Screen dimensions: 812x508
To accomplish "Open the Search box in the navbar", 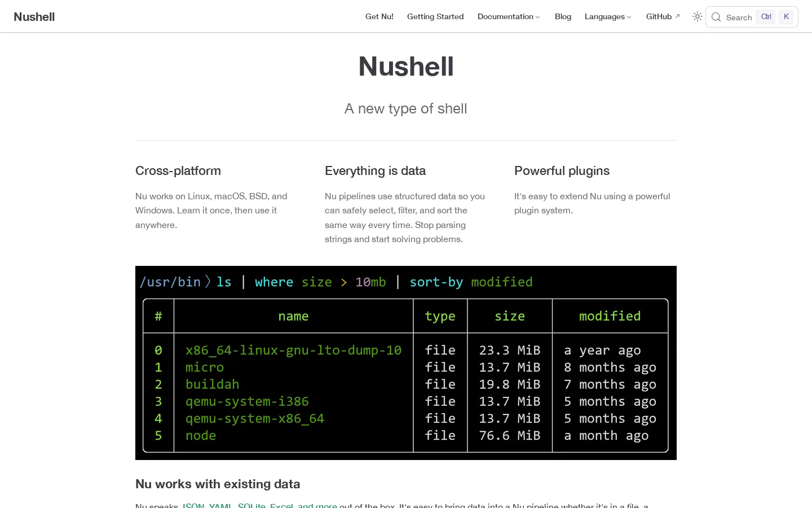I will coord(752,17).
